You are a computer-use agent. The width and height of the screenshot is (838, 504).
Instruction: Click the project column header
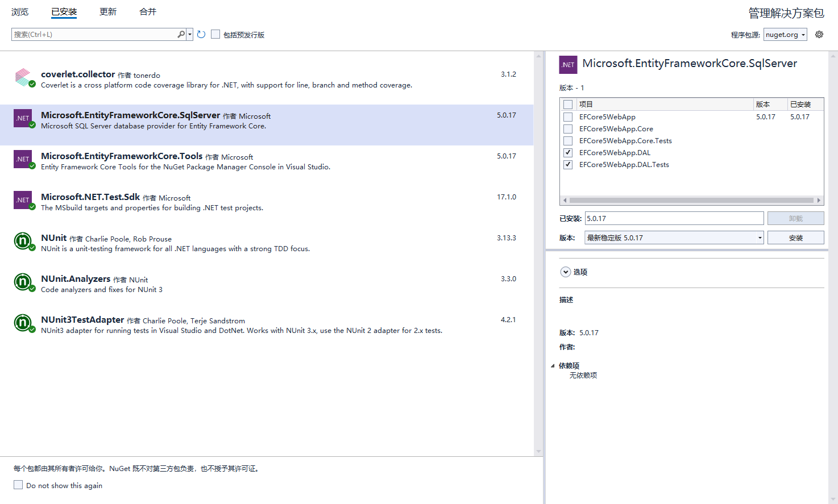(x=665, y=104)
